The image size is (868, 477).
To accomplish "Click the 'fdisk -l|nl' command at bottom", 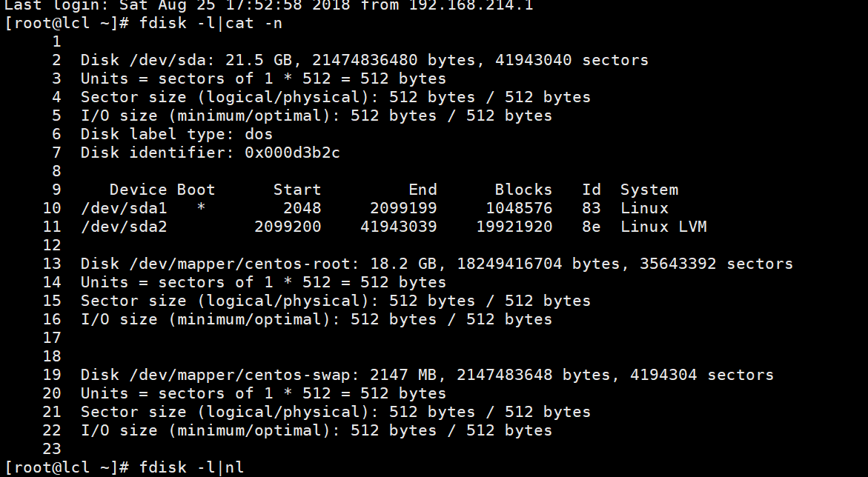I will tap(191, 467).
